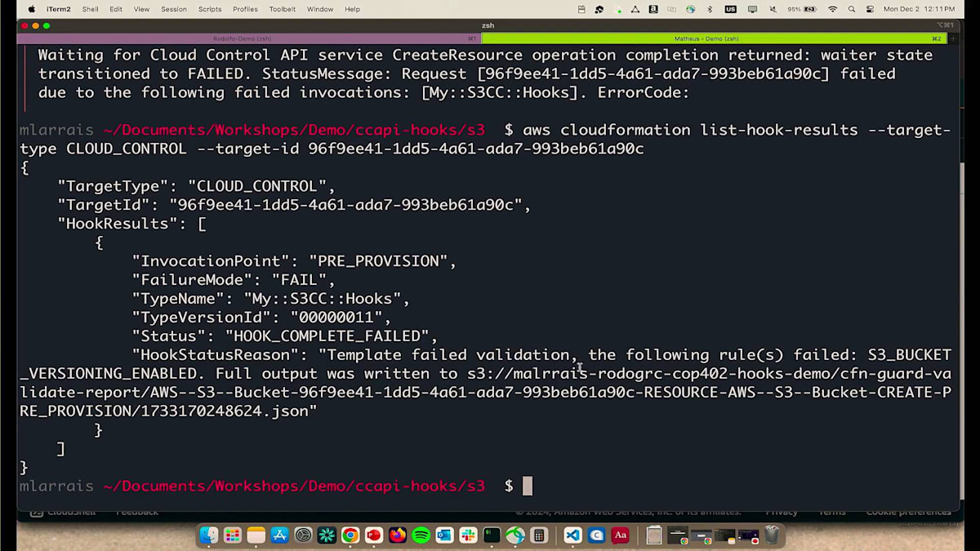
Task: Click the Privacy link behind the terminal
Action: [x=781, y=512]
